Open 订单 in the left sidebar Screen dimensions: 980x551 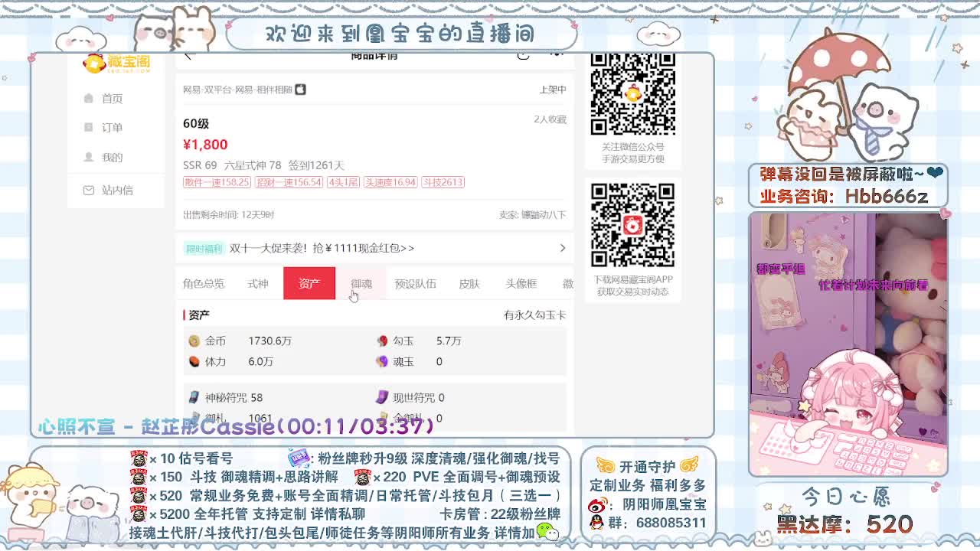point(112,127)
